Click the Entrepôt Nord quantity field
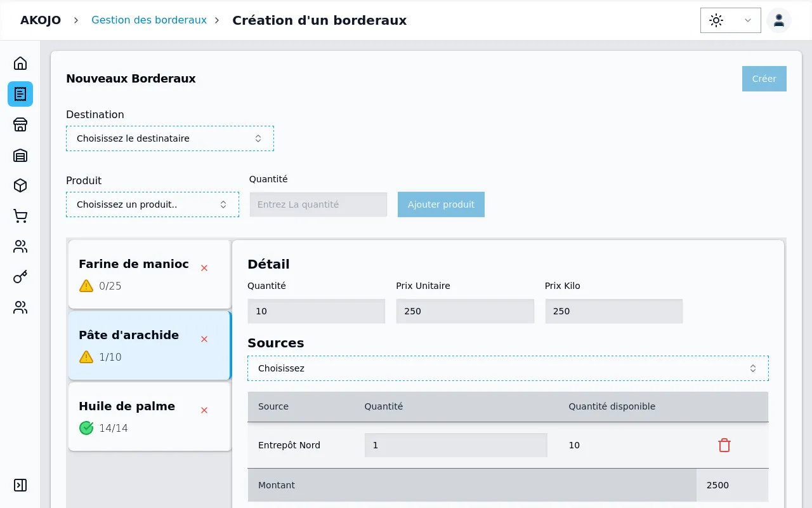This screenshot has height=508, width=812. (x=455, y=445)
